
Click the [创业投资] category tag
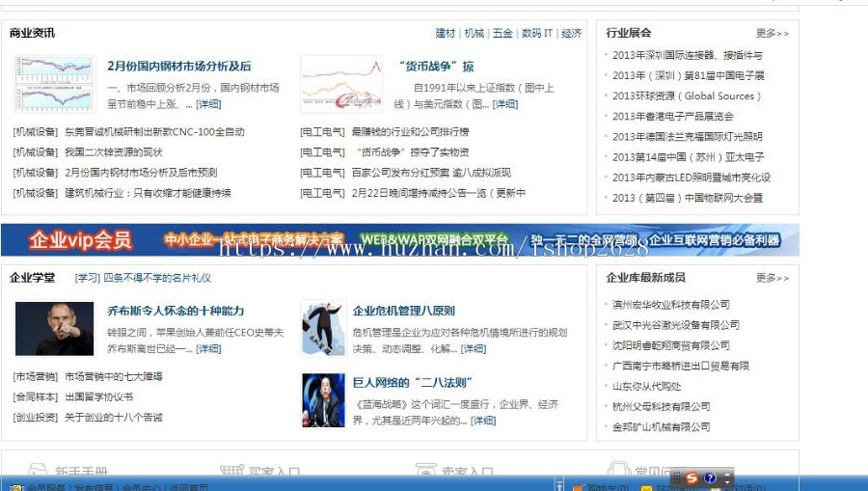pyautogui.click(x=35, y=418)
